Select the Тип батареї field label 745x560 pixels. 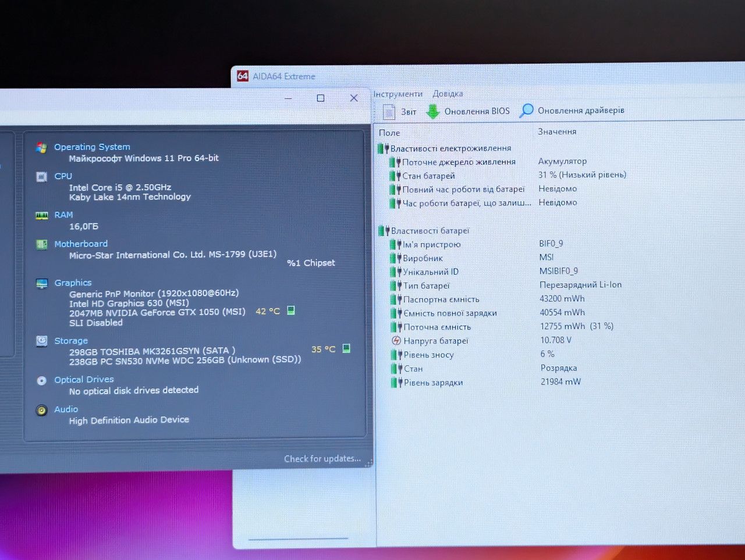point(427,286)
